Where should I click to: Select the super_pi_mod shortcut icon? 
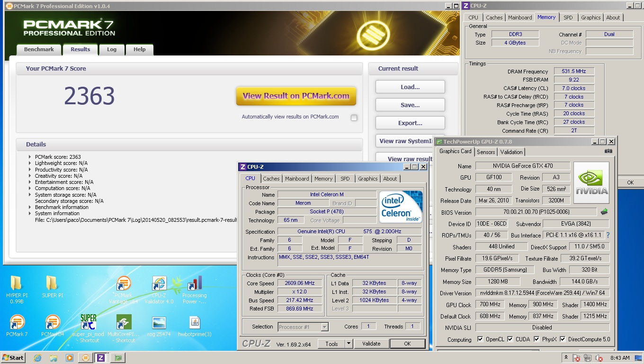point(88,328)
